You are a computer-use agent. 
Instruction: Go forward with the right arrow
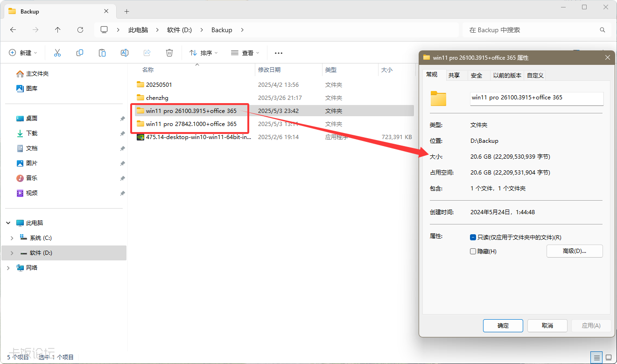(x=35, y=30)
